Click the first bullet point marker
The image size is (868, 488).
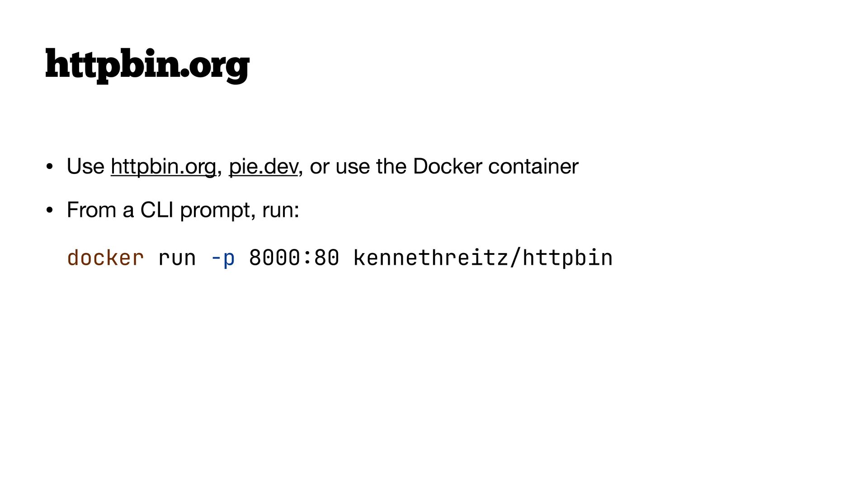pos(49,167)
